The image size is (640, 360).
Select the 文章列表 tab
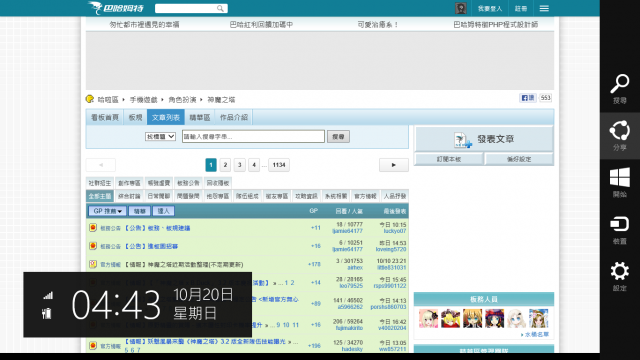click(x=166, y=118)
